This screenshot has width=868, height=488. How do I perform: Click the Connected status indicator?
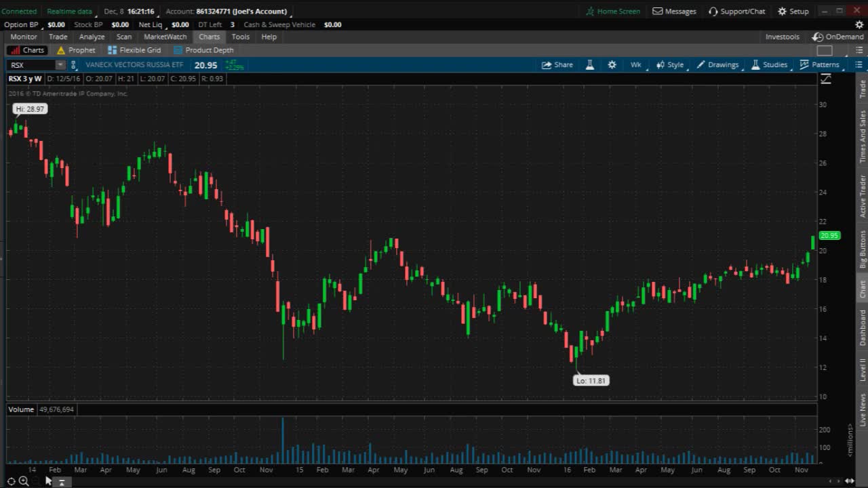pos(19,11)
